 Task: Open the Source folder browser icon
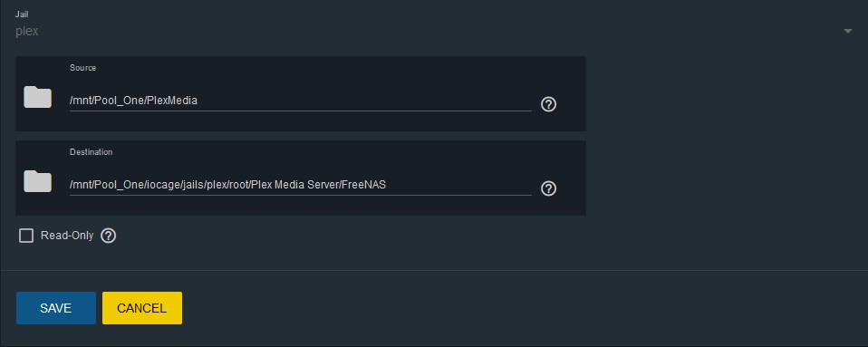38,98
